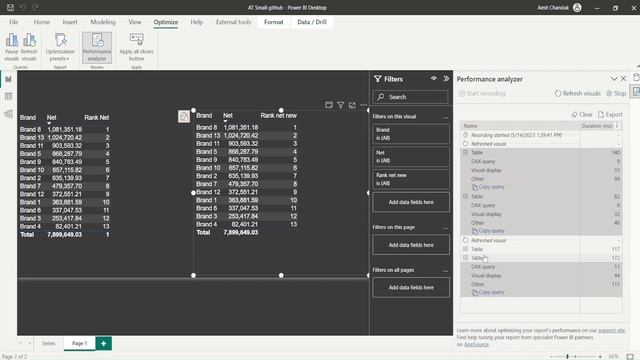Open focus mode on selected visual
Screen dimensions: 640x360
pos(352,105)
